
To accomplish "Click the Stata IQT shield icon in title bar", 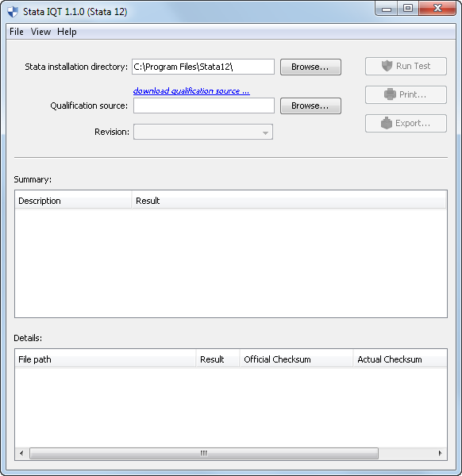I will 13,12.
